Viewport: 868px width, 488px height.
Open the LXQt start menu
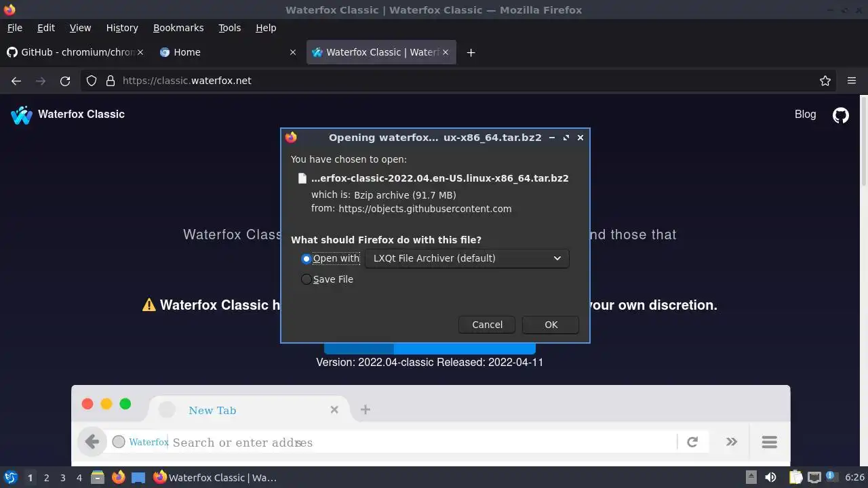point(11,478)
